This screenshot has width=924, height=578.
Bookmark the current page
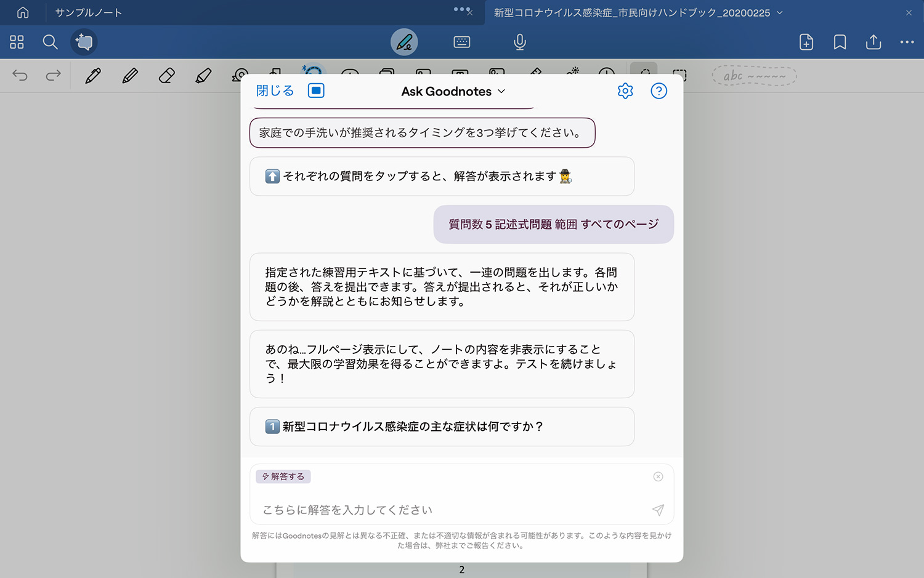(x=840, y=42)
